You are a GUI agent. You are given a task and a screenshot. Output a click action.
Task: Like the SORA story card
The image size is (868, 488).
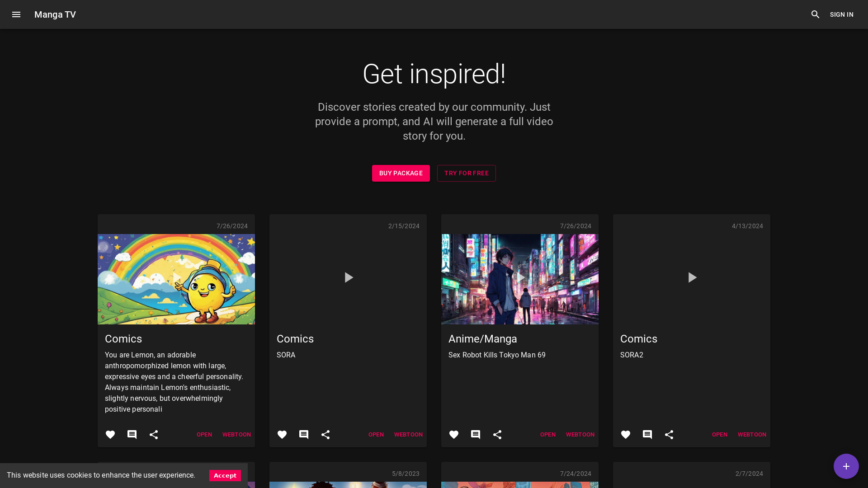click(x=282, y=435)
